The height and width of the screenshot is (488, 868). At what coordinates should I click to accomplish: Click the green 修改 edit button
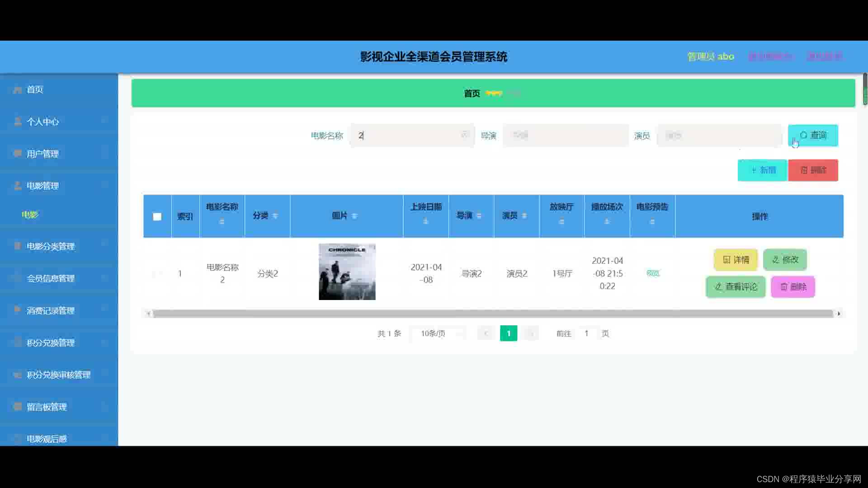point(785,260)
